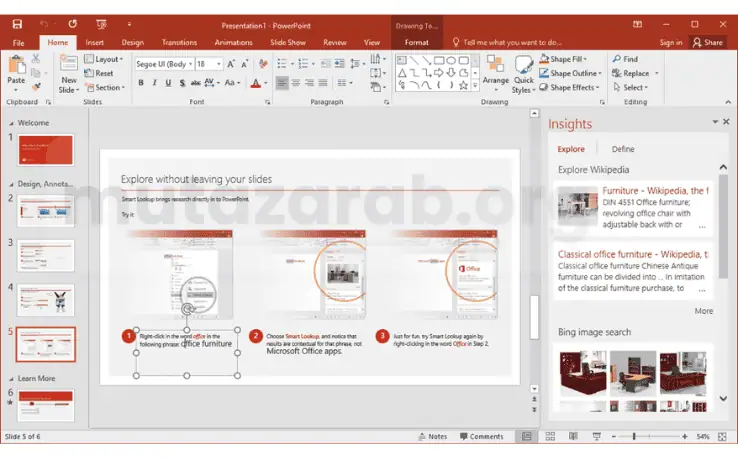Click the Italic formatting icon

pyautogui.click(x=155, y=83)
